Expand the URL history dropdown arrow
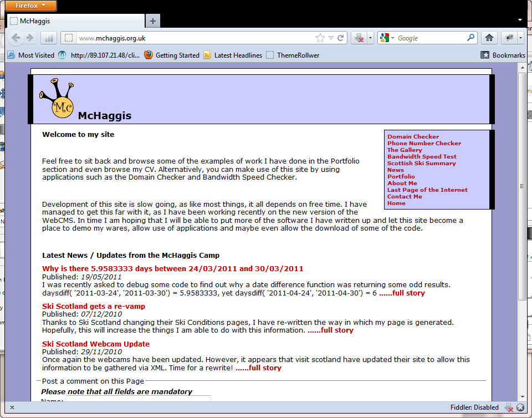532x418 pixels. (331, 38)
